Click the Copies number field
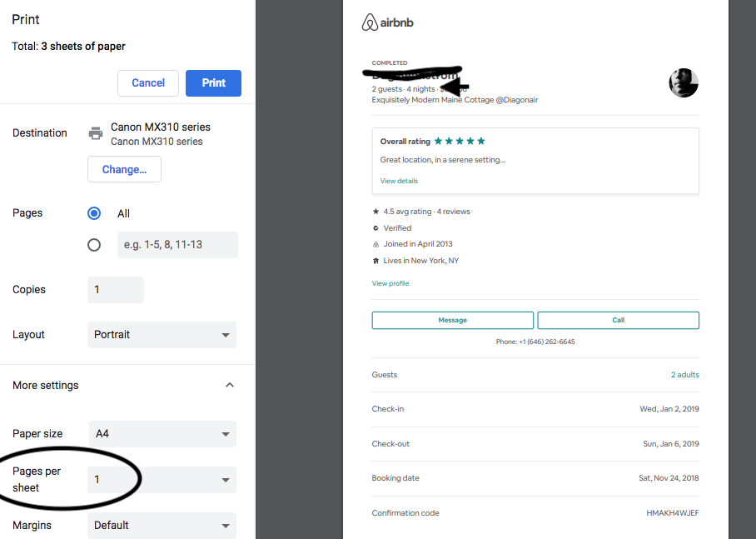This screenshot has width=756, height=539. 116,290
